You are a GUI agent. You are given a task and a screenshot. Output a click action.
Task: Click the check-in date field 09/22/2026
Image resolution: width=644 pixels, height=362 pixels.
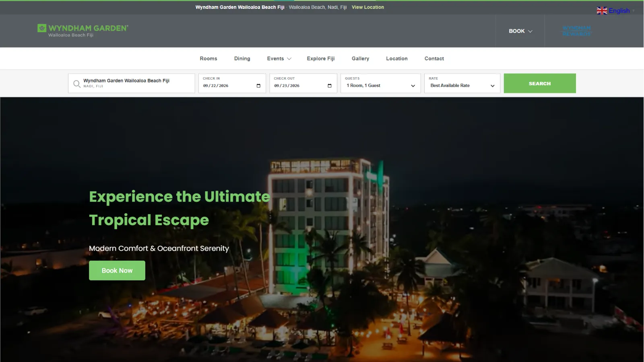(x=232, y=83)
